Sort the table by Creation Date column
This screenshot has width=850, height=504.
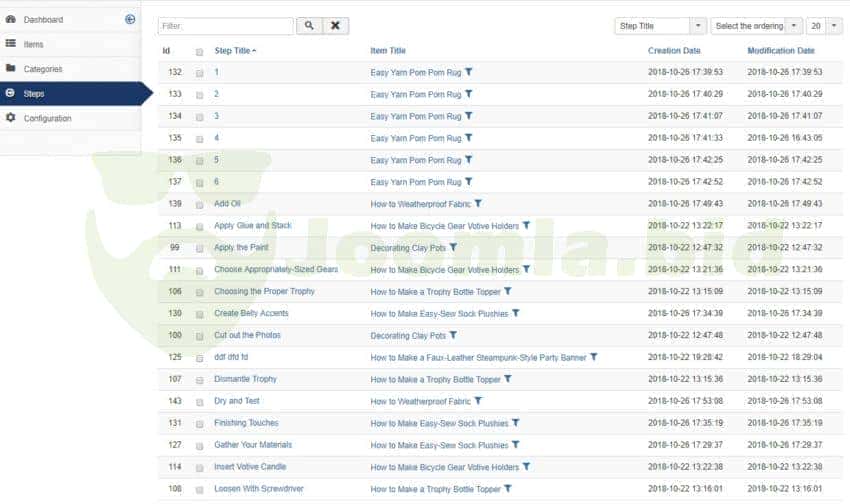pos(674,50)
